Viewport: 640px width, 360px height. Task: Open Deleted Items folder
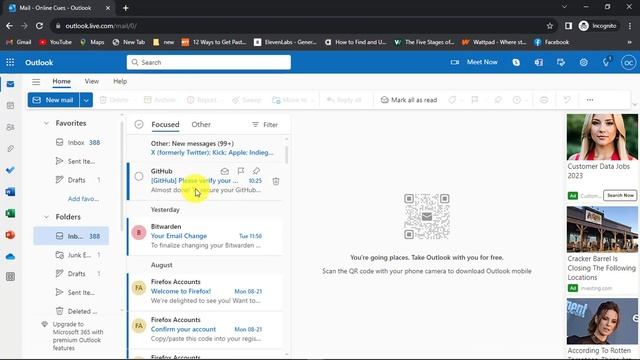(76, 311)
